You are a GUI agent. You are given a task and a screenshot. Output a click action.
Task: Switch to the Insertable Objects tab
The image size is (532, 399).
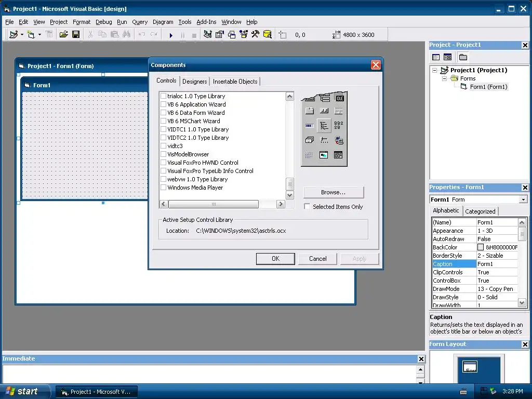click(235, 82)
